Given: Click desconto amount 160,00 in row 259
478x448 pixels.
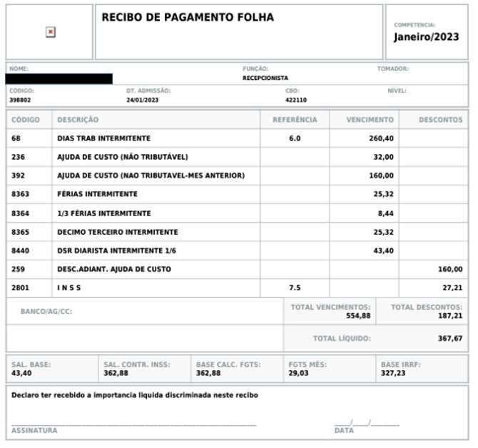Looking at the screenshot, I should pos(450,270).
